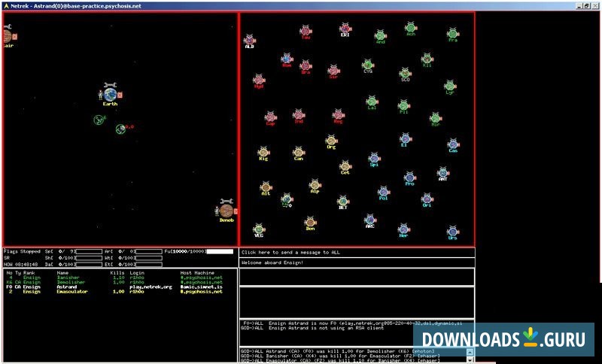Select the CYG planet on the galactic map
This screenshot has height=364, width=602.
point(368,65)
